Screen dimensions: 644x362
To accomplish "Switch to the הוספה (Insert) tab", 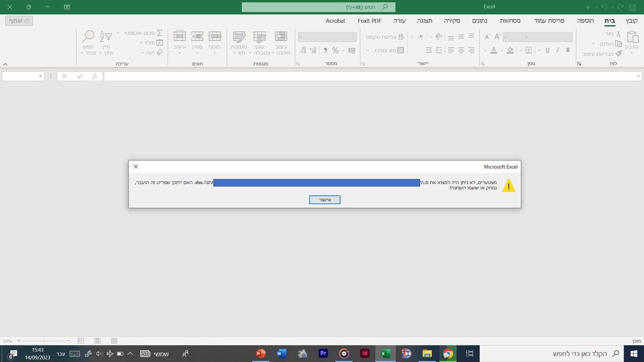I will pyautogui.click(x=585, y=21).
